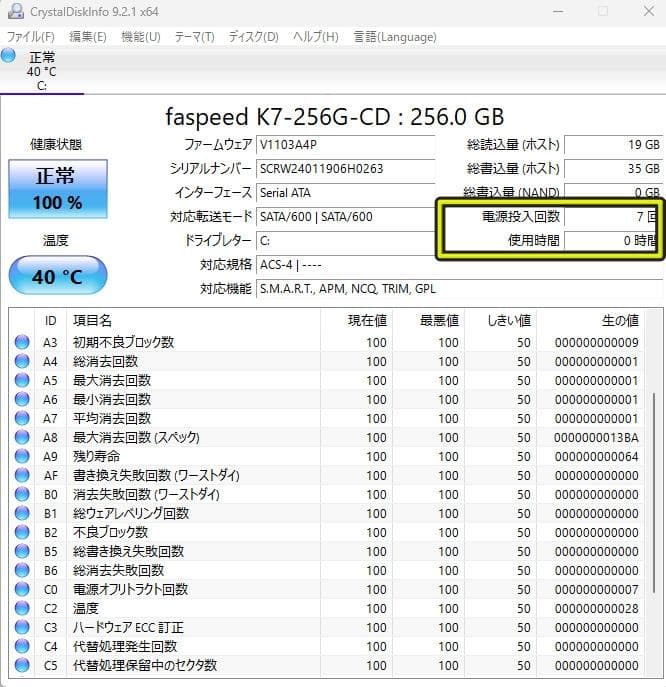
Task: Click the interface field Serial ATA
Action: click(346, 193)
